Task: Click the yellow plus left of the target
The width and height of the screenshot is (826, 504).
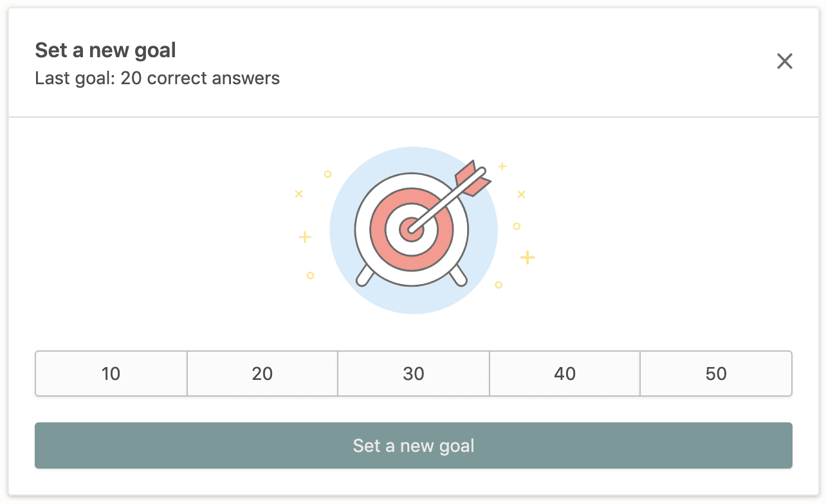Action: point(305,237)
